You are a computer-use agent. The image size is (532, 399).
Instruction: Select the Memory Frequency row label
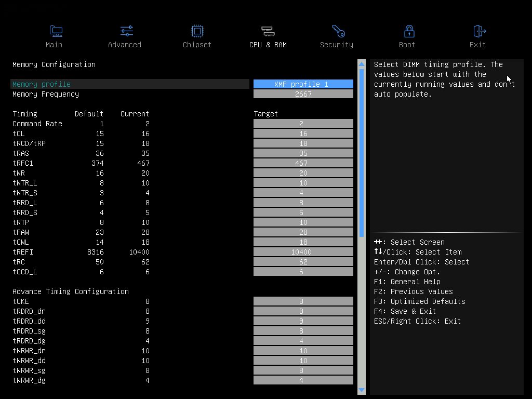coord(46,94)
